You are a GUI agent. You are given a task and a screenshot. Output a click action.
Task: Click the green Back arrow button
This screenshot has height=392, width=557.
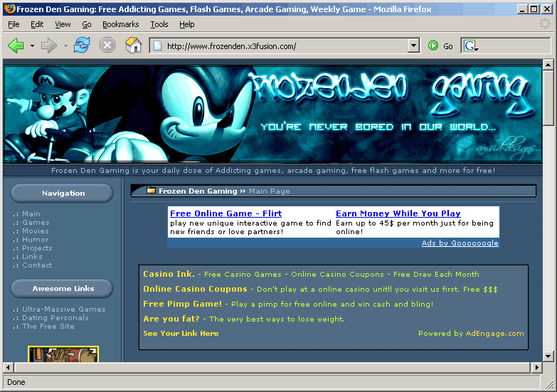point(16,46)
